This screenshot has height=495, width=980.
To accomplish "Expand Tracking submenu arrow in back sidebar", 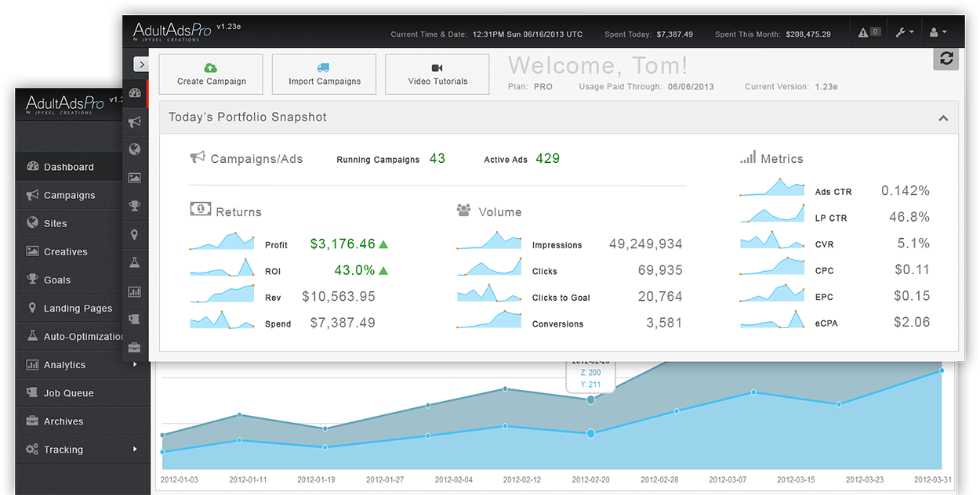I will [135, 449].
